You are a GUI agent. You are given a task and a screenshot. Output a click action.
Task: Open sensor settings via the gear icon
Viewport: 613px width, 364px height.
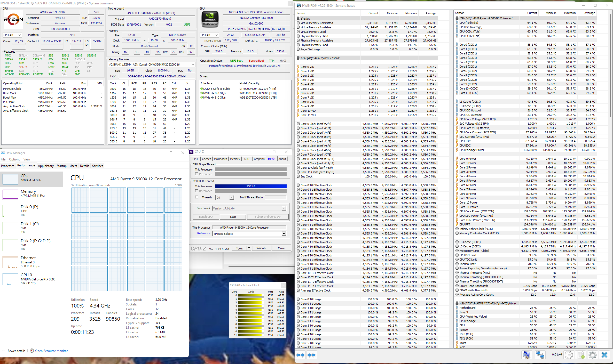[x=593, y=355]
